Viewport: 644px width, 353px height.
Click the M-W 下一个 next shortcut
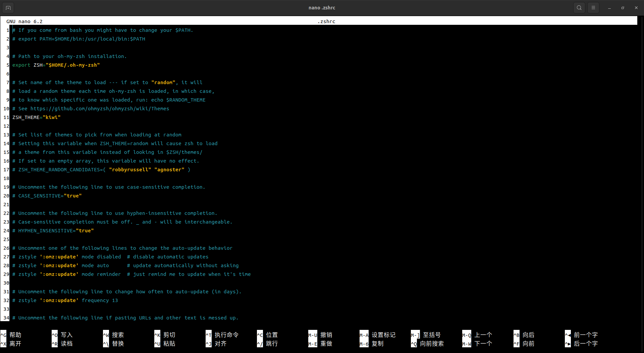coord(477,344)
